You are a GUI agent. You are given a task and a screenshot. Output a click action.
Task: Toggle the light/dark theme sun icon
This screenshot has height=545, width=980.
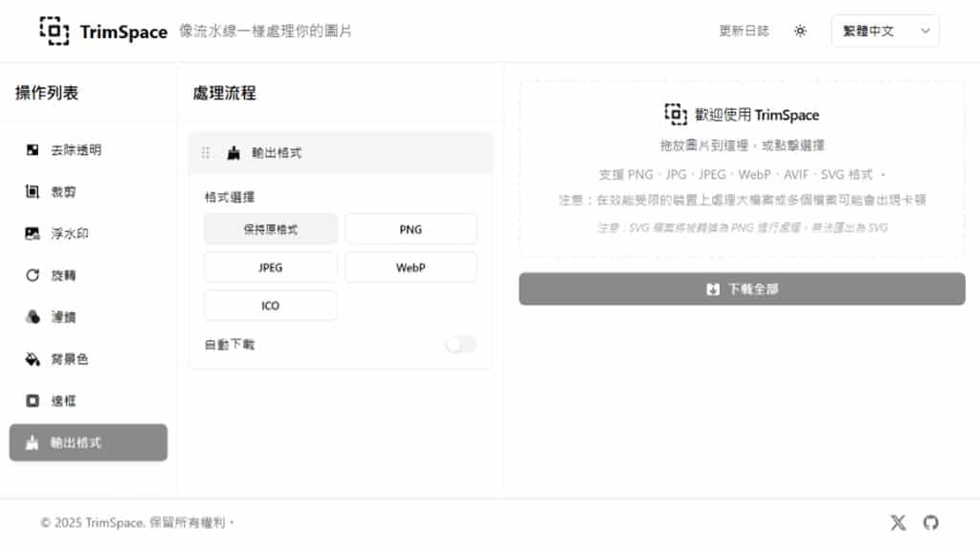click(800, 31)
